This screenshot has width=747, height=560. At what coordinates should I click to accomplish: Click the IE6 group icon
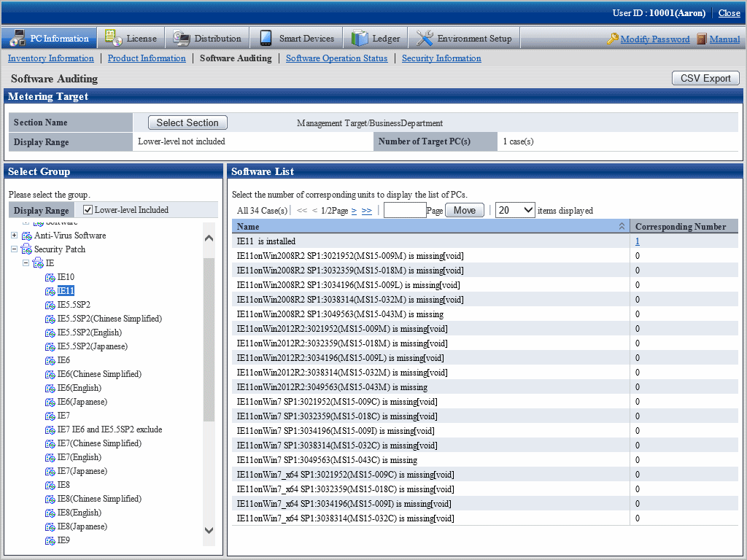point(50,360)
